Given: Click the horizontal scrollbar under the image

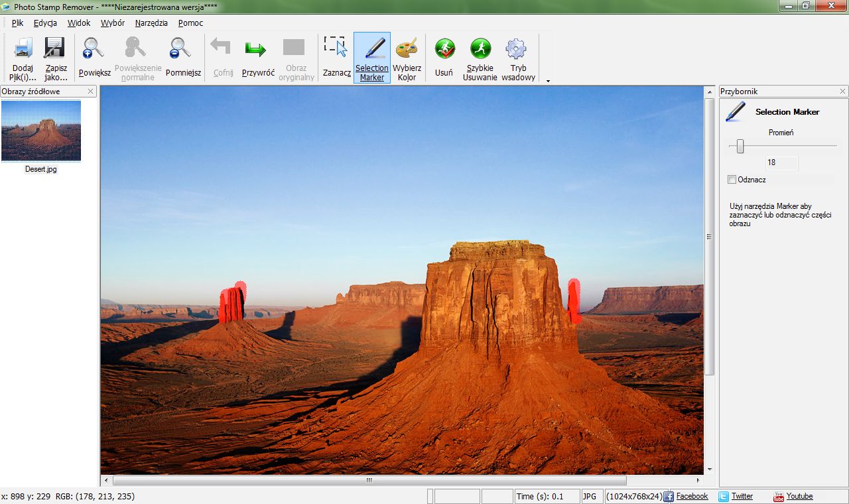Looking at the screenshot, I should (x=369, y=480).
